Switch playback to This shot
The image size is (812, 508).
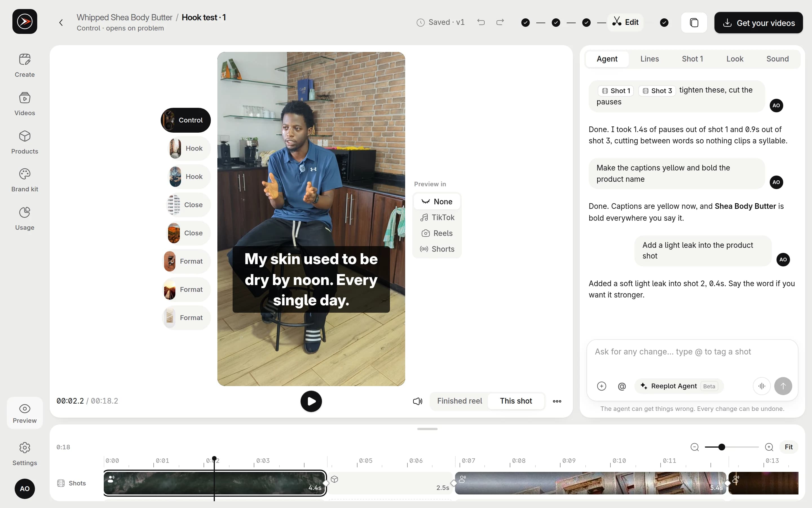click(516, 401)
